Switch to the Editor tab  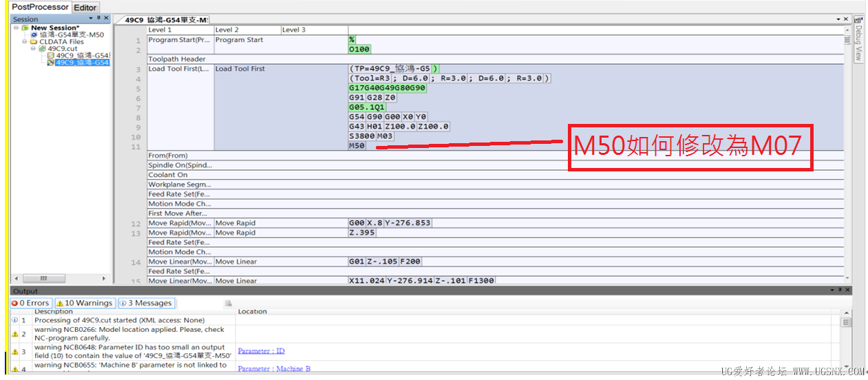[x=85, y=8]
